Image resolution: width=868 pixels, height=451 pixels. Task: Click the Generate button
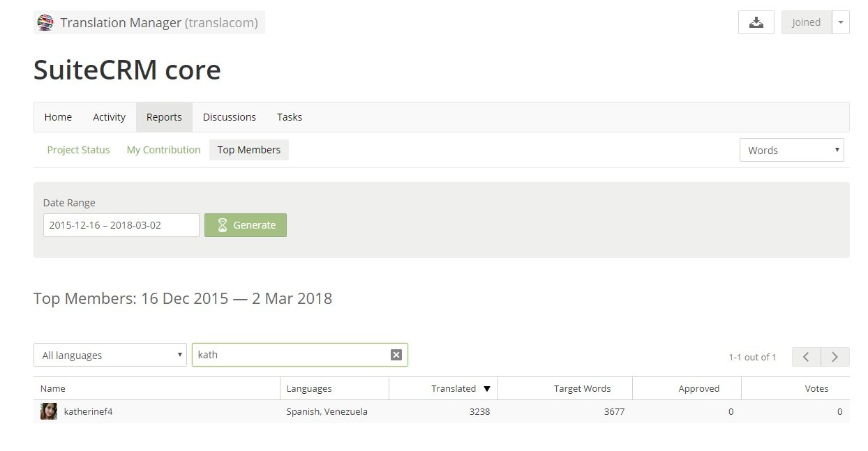pyautogui.click(x=246, y=225)
